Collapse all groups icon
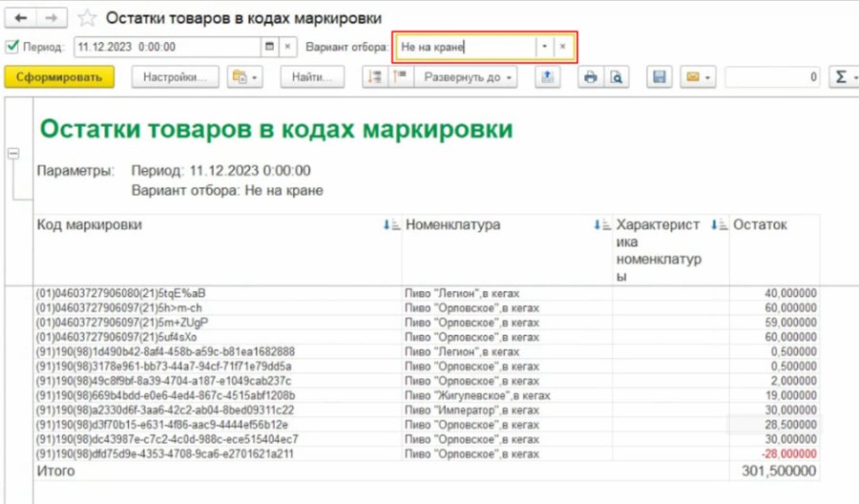 (x=375, y=77)
